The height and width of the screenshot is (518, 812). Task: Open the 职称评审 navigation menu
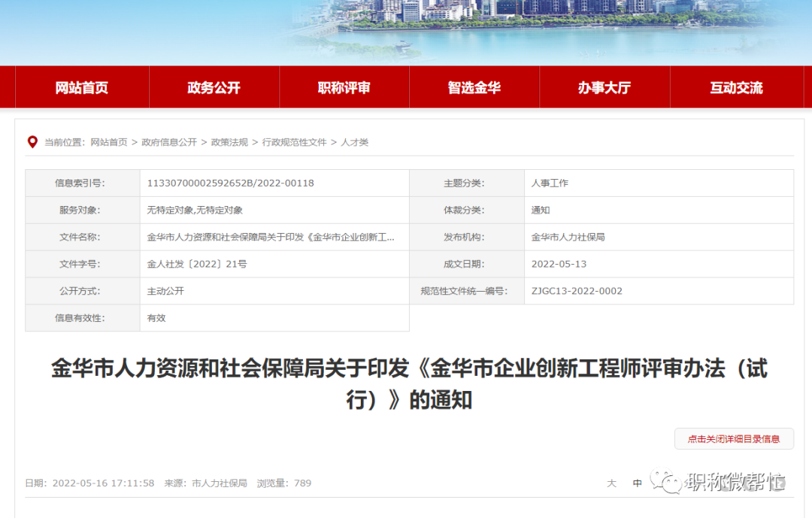point(344,87)
